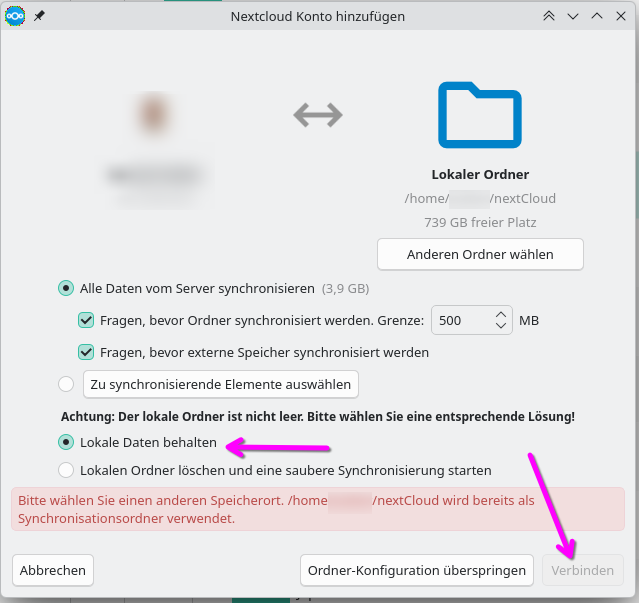
Task: Choose Lokalen Ordner löschen radio option
Action: [x=66, y=470]
